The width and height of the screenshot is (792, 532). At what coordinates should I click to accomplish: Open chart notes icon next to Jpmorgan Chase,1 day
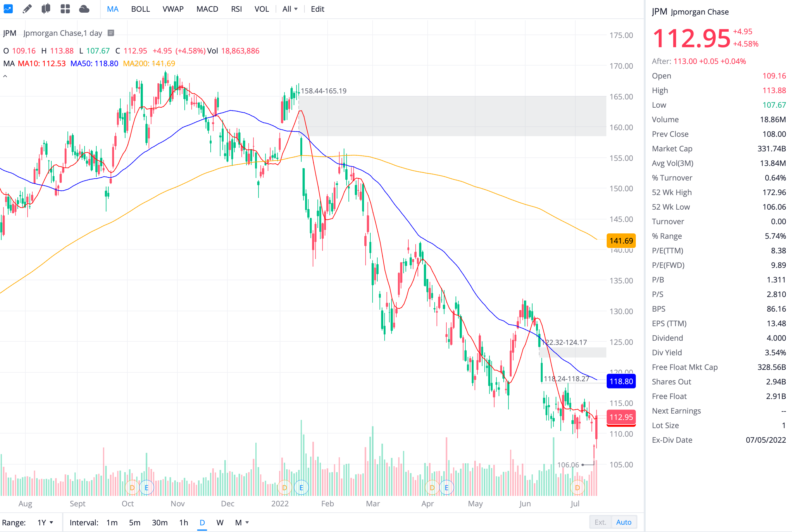111,33
